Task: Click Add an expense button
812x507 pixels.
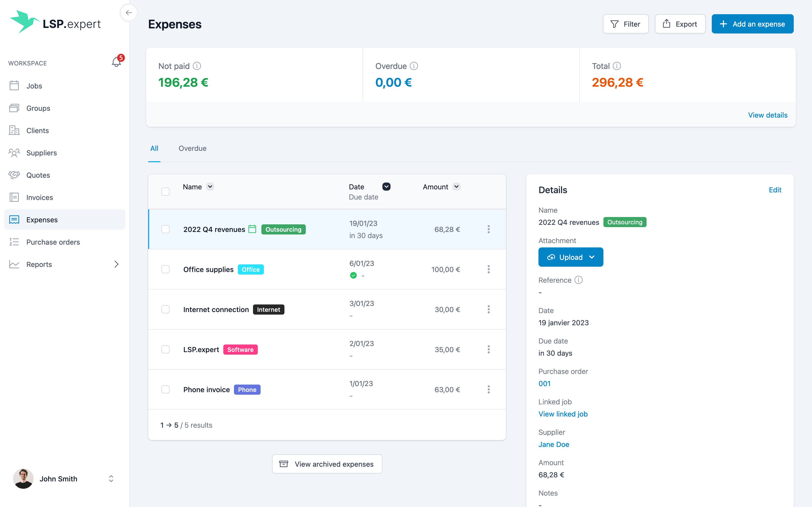Action: tap(752, 24)
